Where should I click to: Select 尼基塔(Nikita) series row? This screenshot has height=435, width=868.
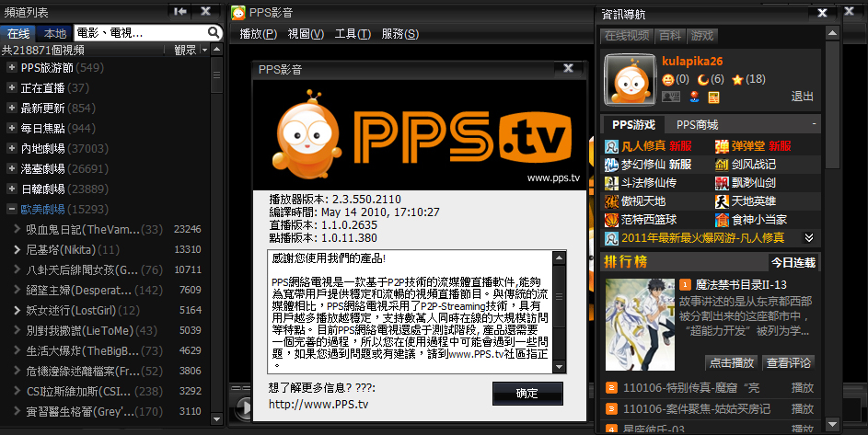[105, 249]
